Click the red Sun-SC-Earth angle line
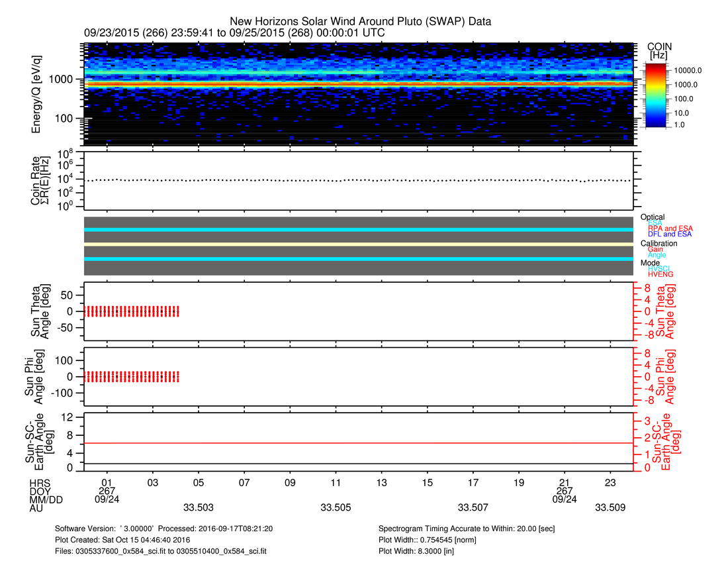The height and width of the screenshot is (563, 728). click(x=359, y=443)
